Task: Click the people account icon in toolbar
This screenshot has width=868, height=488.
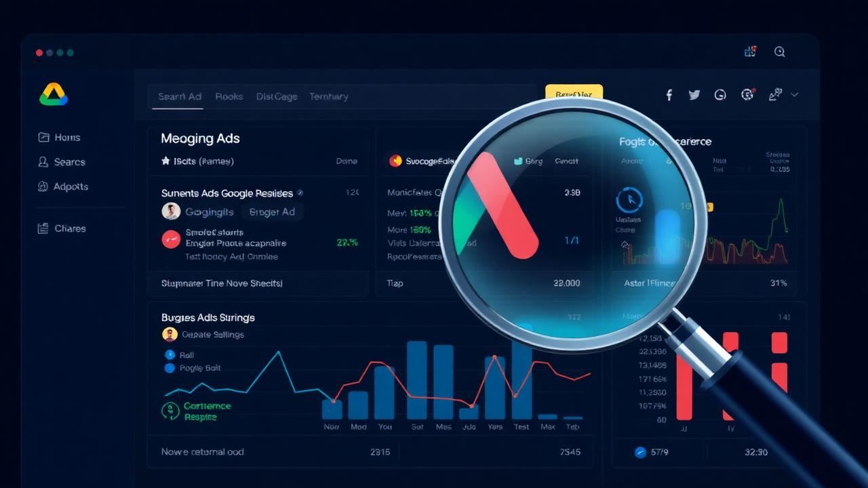Action: coord(776,95)
